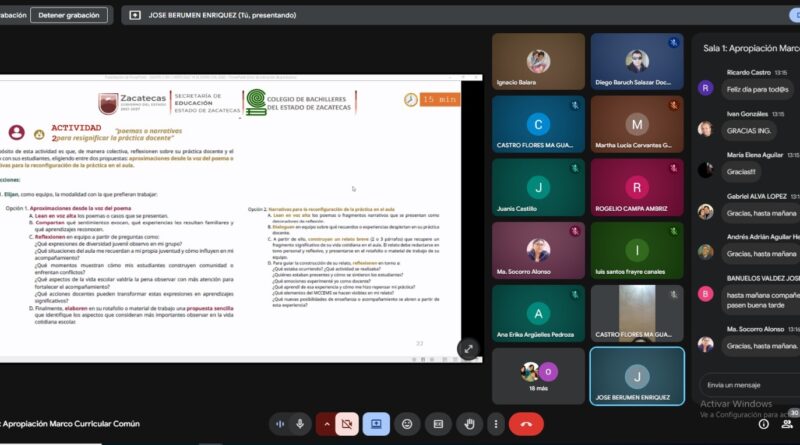This screenshot has width=800, height=445.
Task: Turn on the camera using the crossed-out camera button
Action: (348, 424)
